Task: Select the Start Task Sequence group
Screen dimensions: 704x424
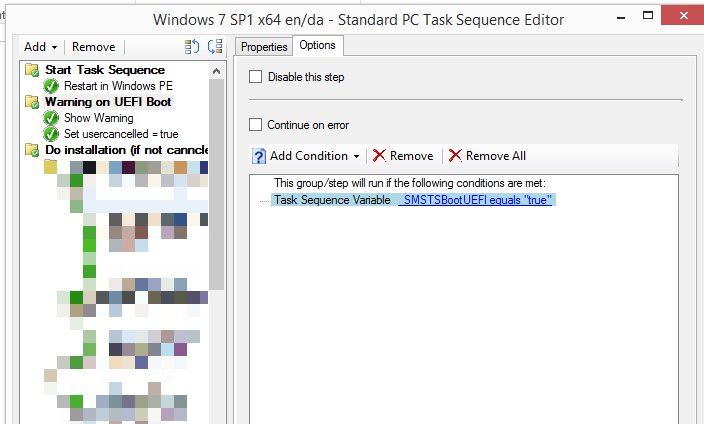Action: tap(105, 70)
